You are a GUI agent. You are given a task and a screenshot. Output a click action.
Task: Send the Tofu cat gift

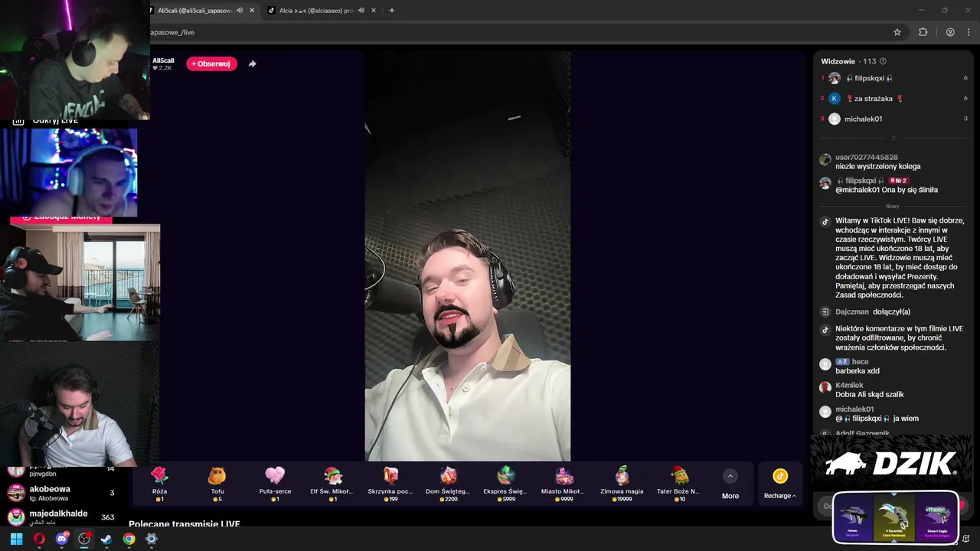217,484
